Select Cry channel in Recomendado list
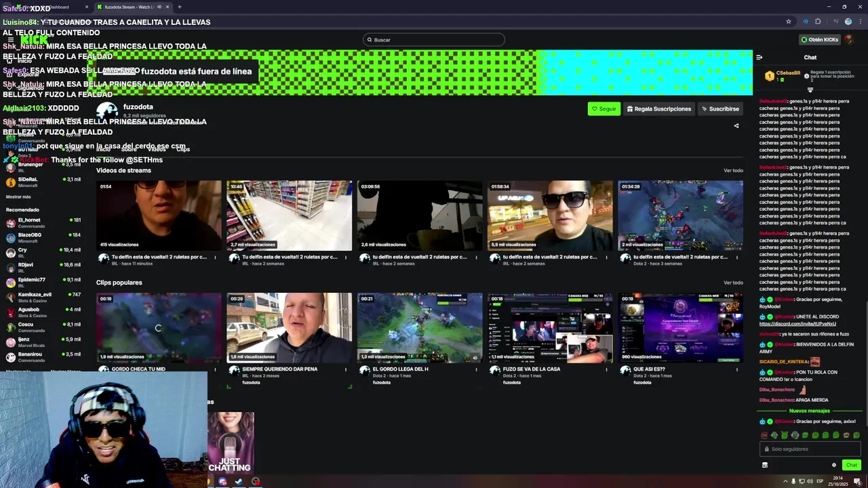This screenshot has height=488, width=868. tap(43, 253)
